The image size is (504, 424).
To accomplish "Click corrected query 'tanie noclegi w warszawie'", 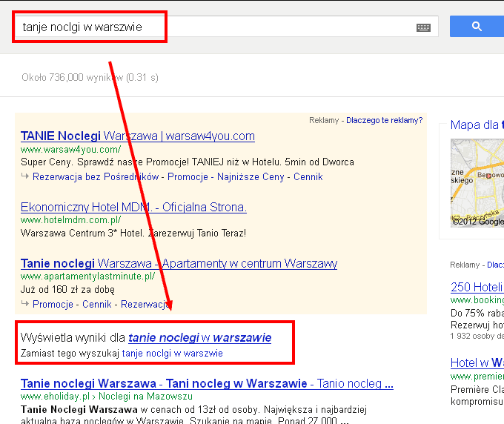I will click(x=199, y=338).
